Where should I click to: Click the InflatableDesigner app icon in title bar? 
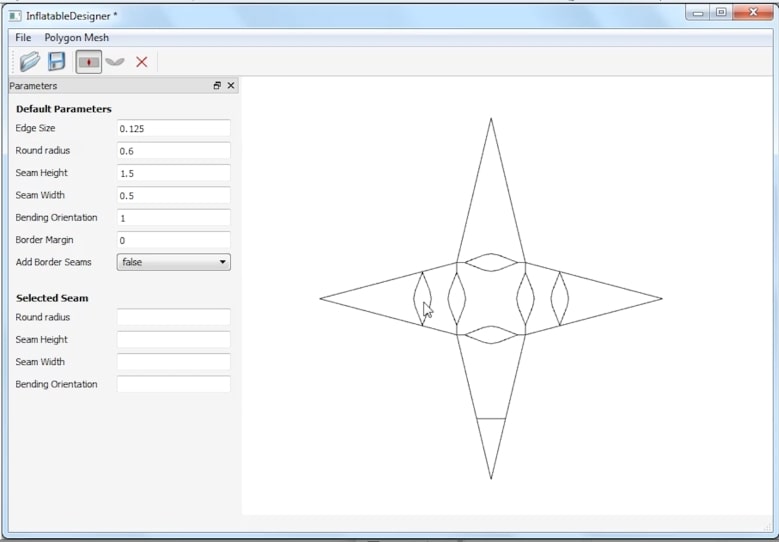click(15, 16)
